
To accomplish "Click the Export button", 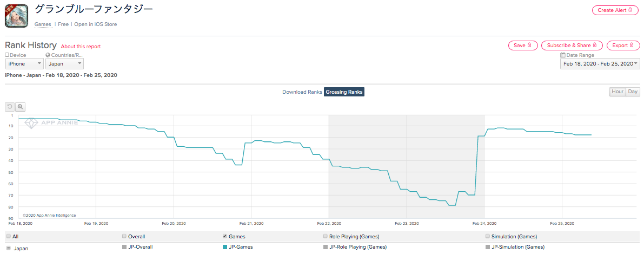I will [x=623, y=45].
